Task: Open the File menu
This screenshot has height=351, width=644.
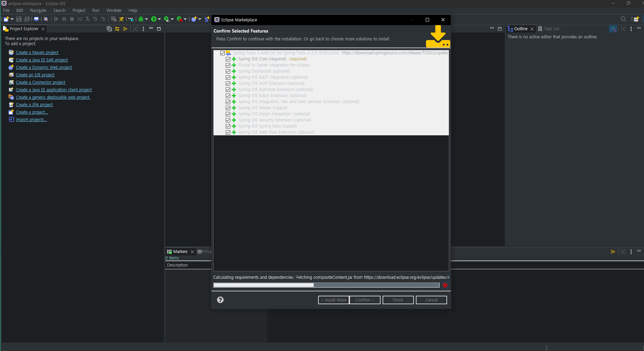Action: [x=6, y=11]
